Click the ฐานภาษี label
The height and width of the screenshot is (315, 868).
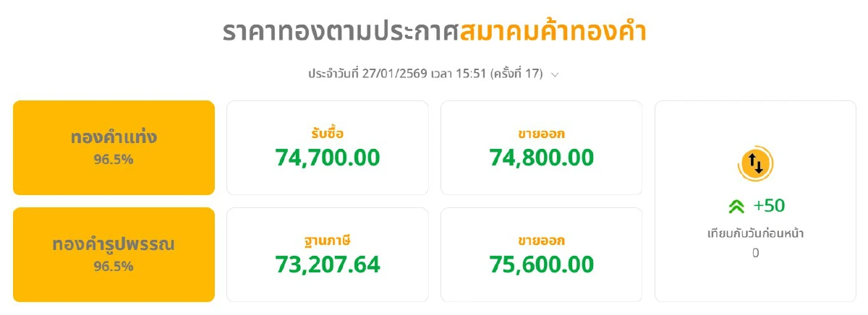click(327, 241)
